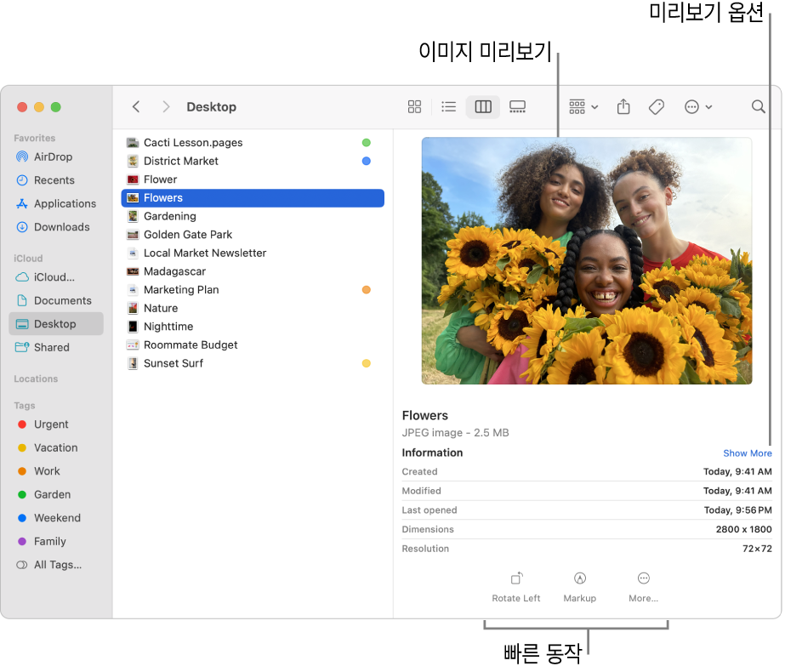This screenshot has height=672, width=785.
Task: Open Documents in the sidebar
Action: coord(56,300)
